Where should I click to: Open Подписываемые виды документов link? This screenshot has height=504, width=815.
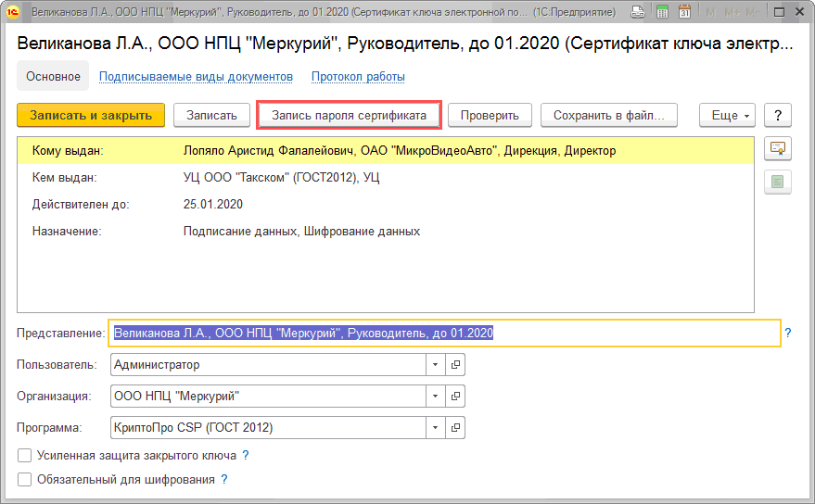tap(196, 76)
